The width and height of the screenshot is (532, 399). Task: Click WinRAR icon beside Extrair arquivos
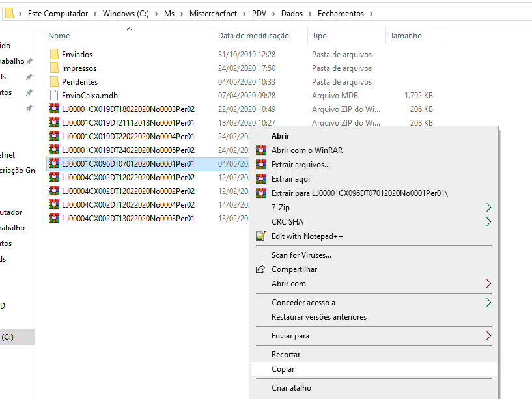[261, 165]
